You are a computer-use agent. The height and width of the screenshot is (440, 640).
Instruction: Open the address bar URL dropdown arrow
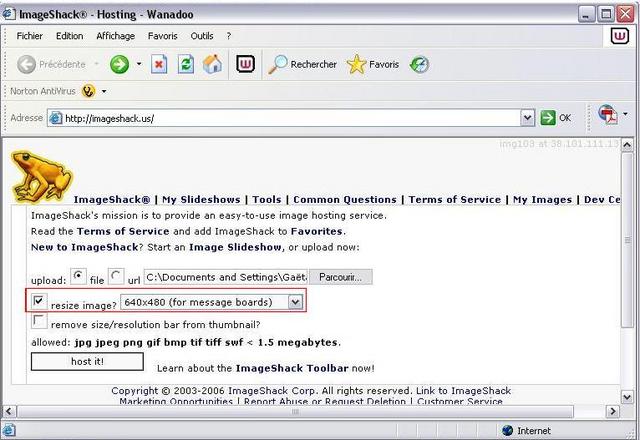pyautogui.click(x=527, y=118)
